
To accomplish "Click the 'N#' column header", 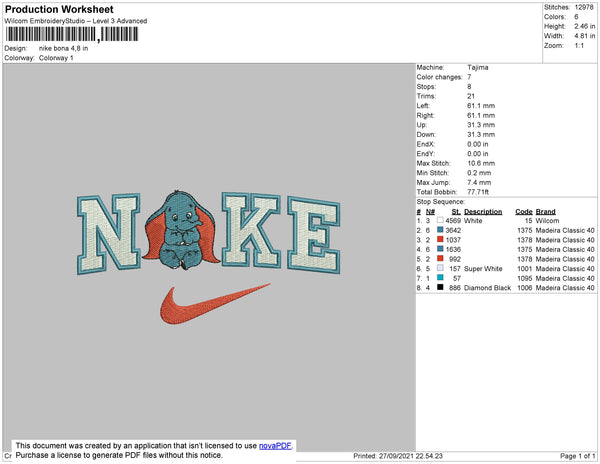I will pyautogui.click(x=430, y=212).
